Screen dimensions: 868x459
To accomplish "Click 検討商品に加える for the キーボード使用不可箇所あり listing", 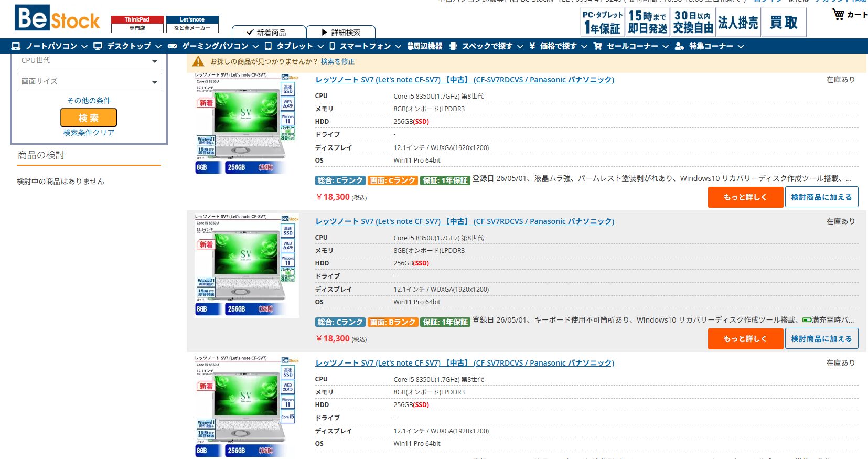I will pyautogui.click(x=821, y=338).
